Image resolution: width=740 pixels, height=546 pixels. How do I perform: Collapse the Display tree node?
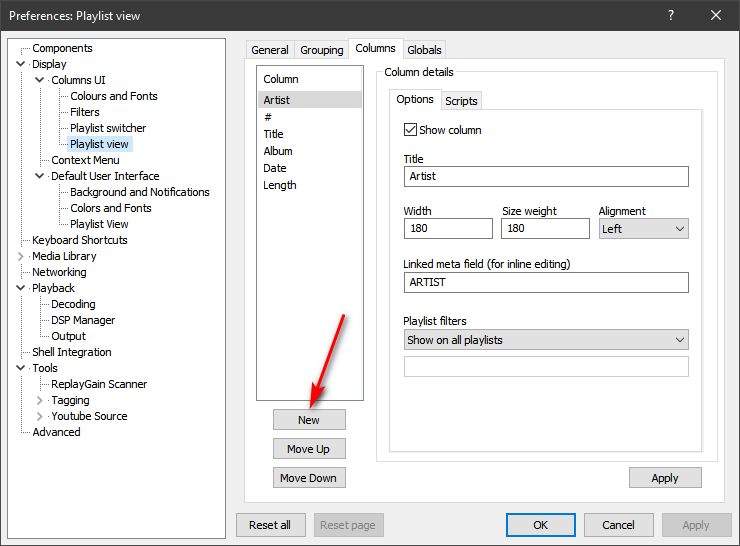(x=21, y=64)
